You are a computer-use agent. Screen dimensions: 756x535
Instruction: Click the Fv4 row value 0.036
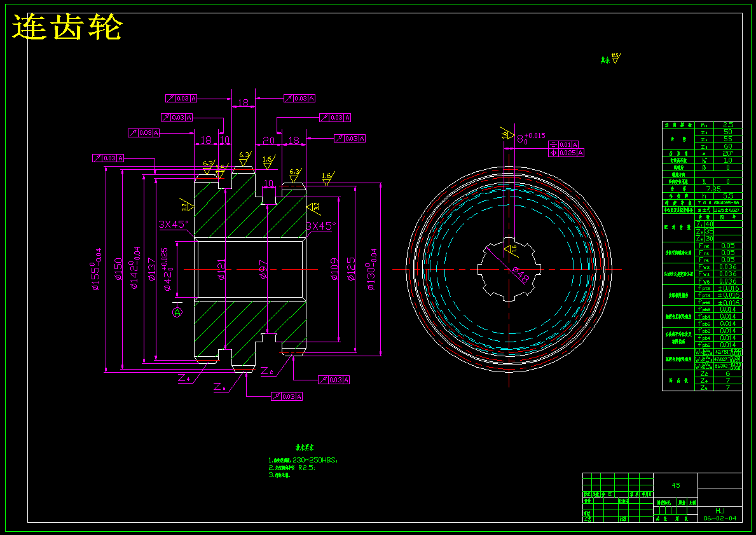(728, 274)
